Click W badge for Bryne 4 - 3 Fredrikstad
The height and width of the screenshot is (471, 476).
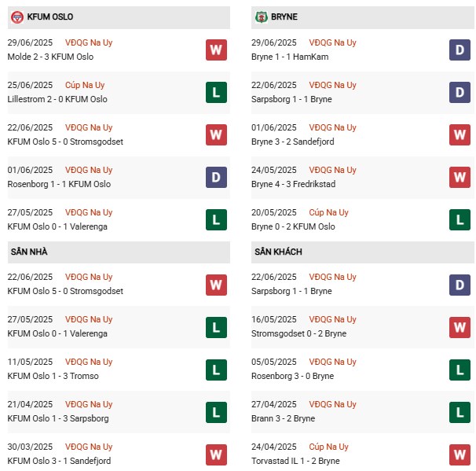460,178
